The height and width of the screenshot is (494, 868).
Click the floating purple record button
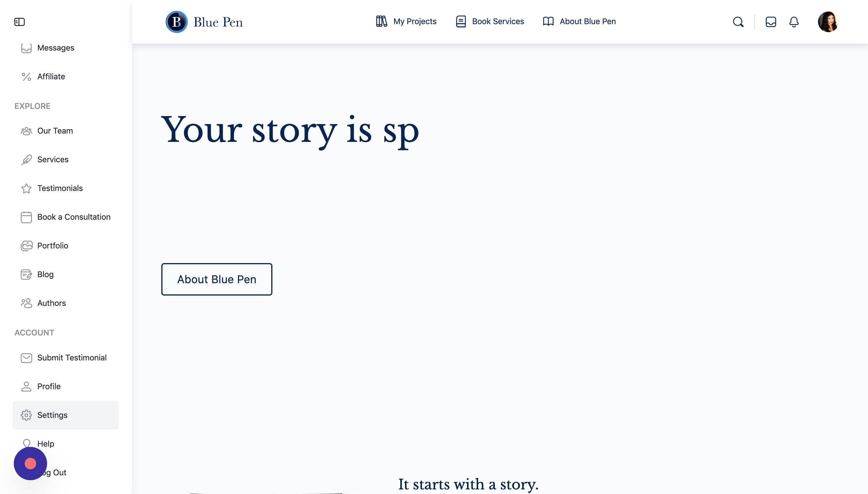coord(30,464)
